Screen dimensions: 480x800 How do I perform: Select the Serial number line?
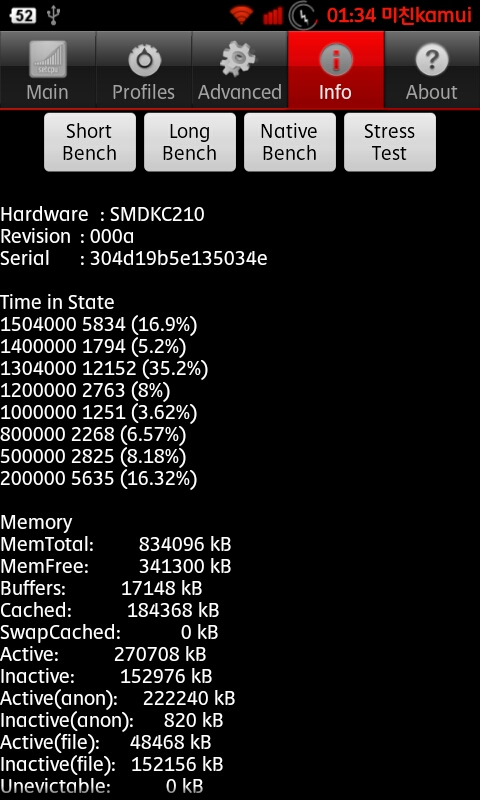[x=134, y=259]
